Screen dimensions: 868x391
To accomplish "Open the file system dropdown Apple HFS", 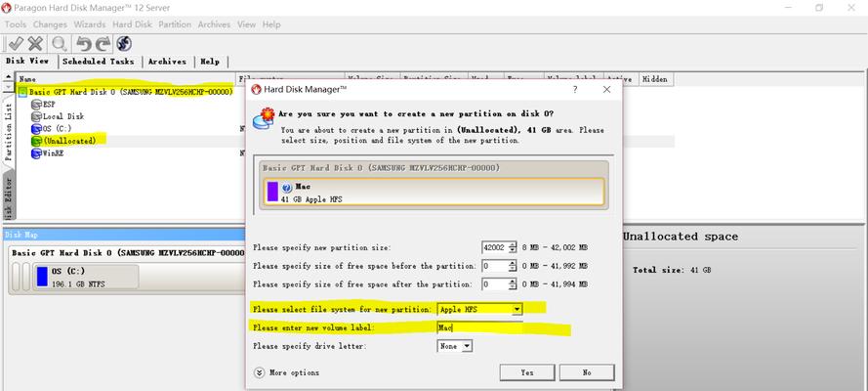I will click(517, 309).
